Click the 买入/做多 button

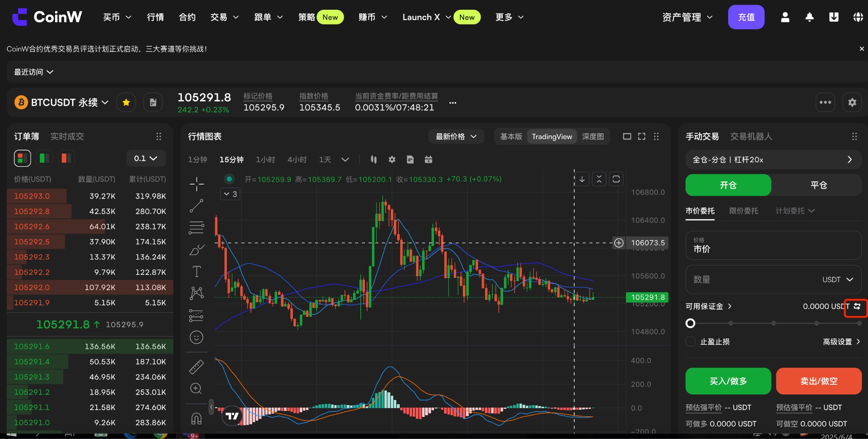728,381
